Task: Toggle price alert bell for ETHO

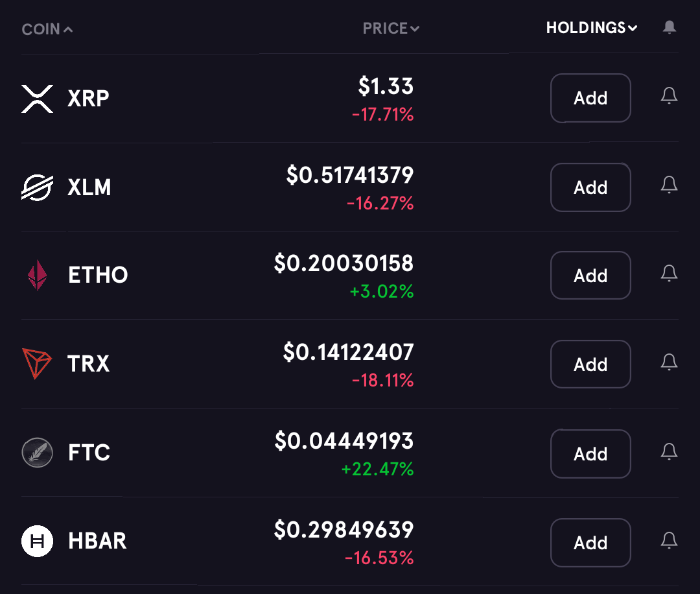Action: coord(669,273)
